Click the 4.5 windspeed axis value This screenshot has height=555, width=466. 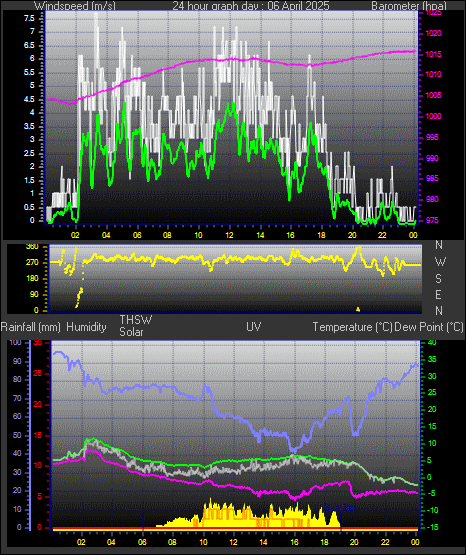click(x=29, y=99)
